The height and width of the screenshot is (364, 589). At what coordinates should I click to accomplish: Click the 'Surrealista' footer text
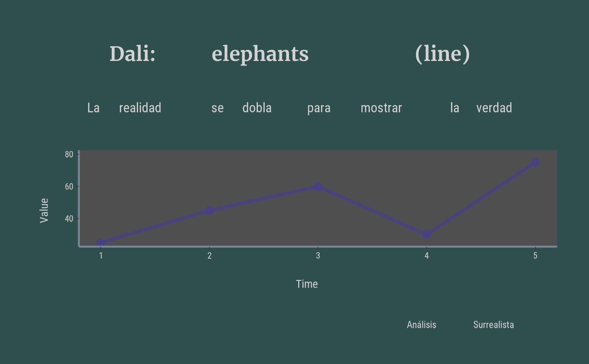(493, 324)
